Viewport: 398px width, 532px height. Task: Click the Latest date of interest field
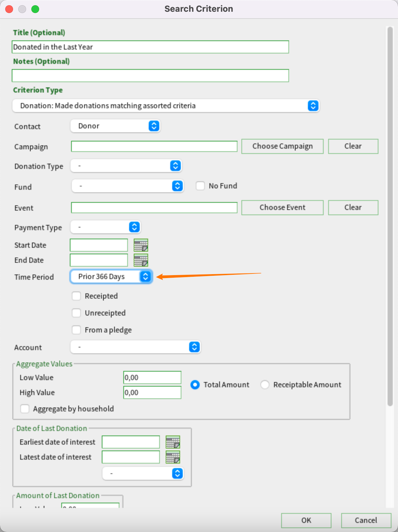tap(131, 457)
